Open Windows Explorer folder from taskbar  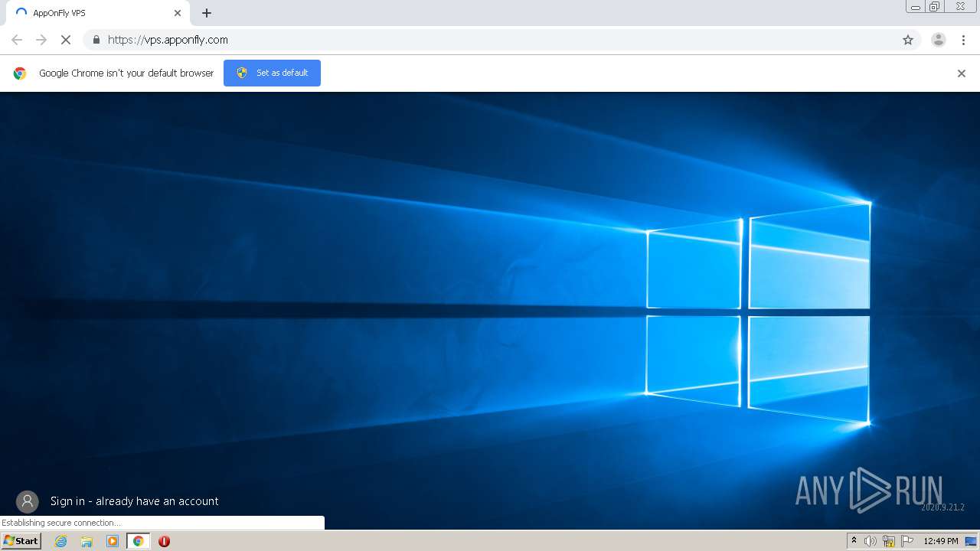[87, 541]
